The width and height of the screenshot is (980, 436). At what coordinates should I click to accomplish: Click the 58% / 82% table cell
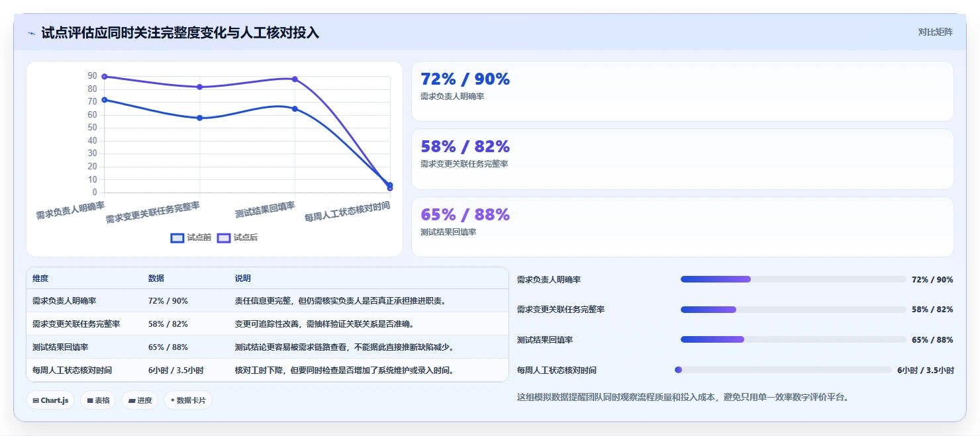168,324
